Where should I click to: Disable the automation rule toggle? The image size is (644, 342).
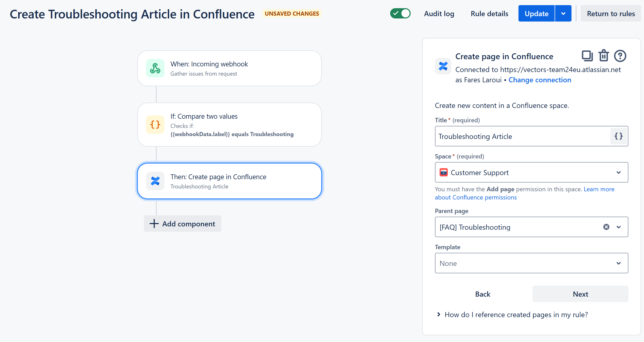400,13
